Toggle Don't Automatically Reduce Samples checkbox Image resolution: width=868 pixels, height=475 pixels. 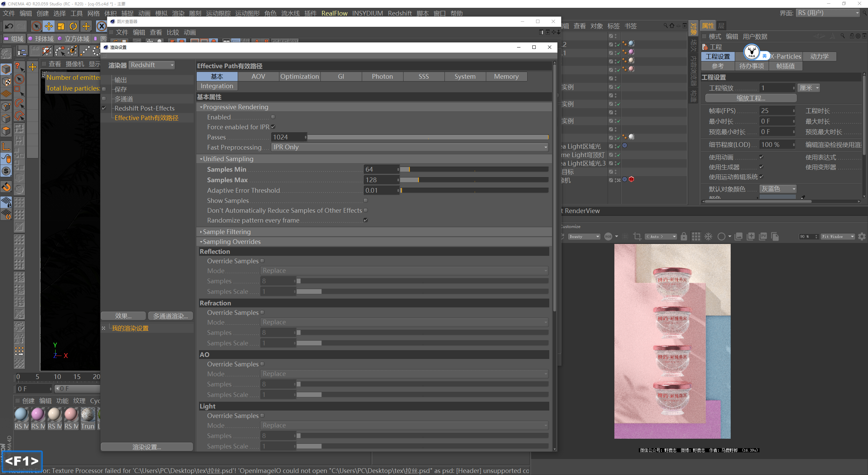click(366, 210)
